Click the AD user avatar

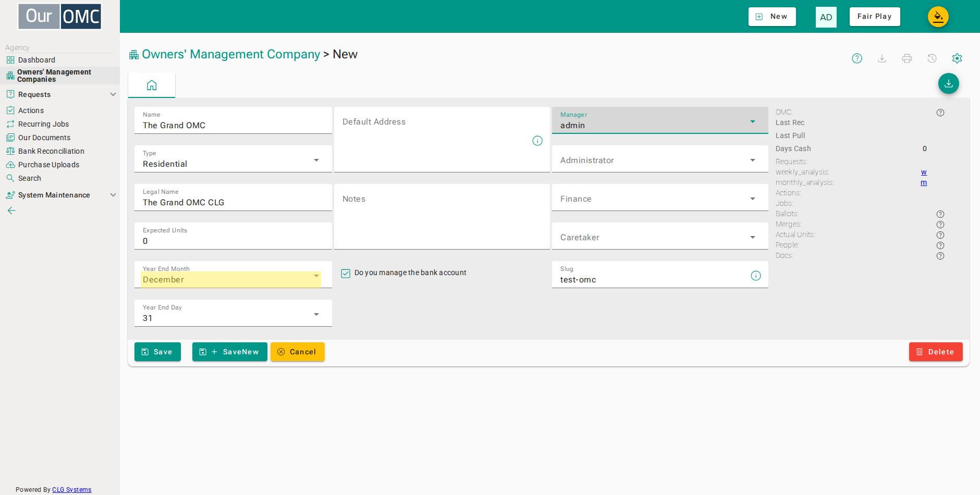[x=826, y=17]
